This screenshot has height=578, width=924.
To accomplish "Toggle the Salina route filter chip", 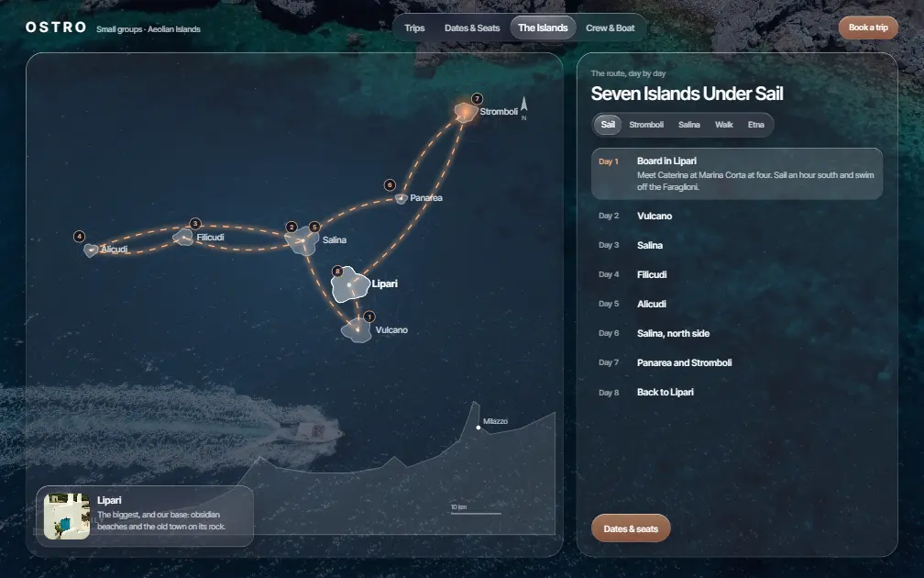I will pyautogui.click(x=689, y=125).
